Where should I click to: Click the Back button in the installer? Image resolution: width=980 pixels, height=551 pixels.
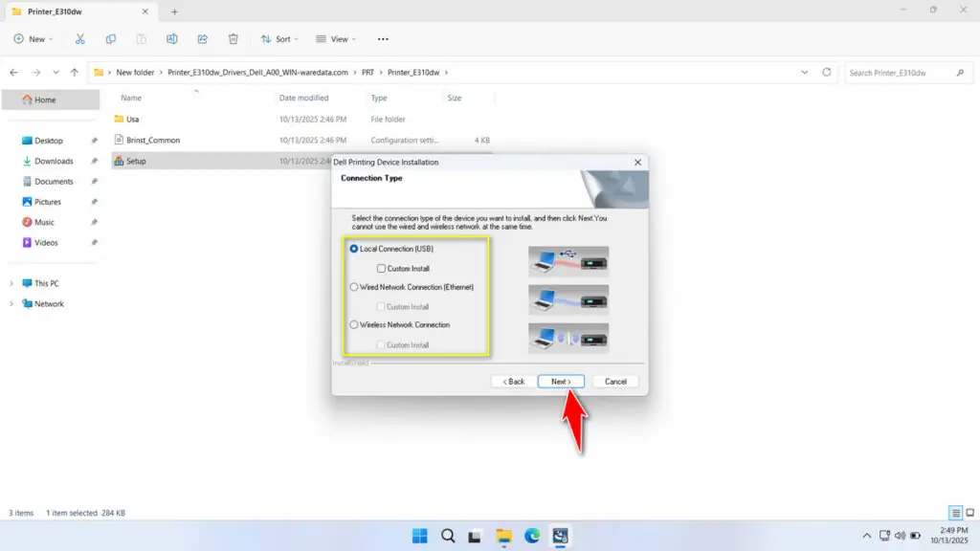513,381
